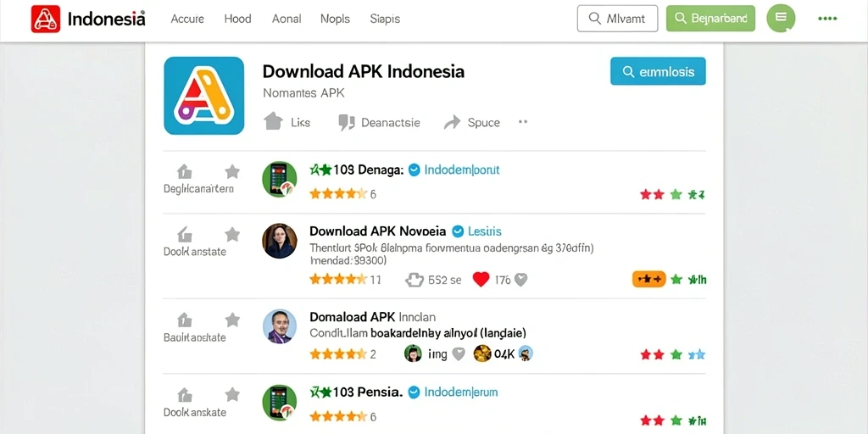Click the verified badge next to Download APK Novoeia
868x434 pixels.
pos(457,231)
